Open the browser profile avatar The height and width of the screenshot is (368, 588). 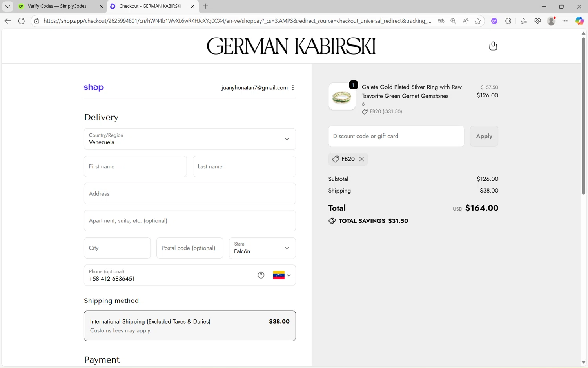click(x=551, y=21)
